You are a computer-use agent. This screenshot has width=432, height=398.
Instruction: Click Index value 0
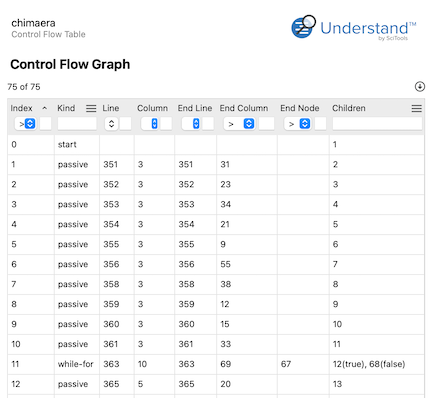tap(14, 144)
